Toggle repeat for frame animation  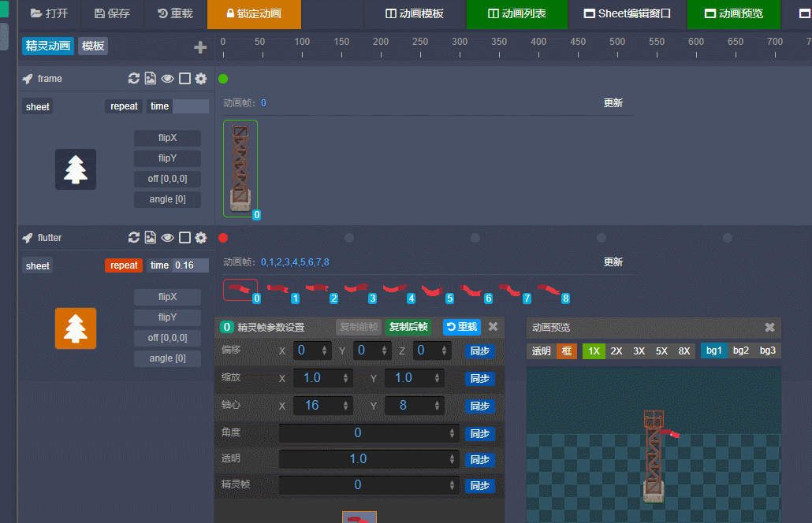click(x=124, y=106)
